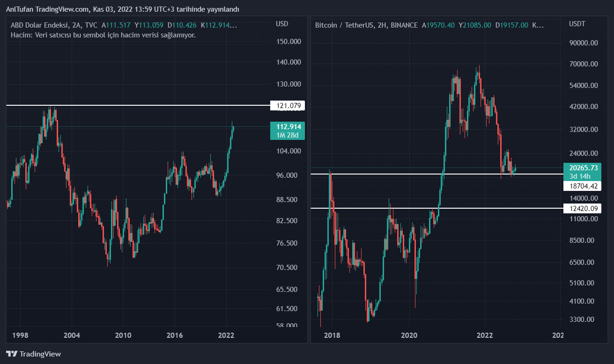This screenshot has width=614, height=364.
Task: Select the 18704.42 support level label
Action: tap(582, 186)
